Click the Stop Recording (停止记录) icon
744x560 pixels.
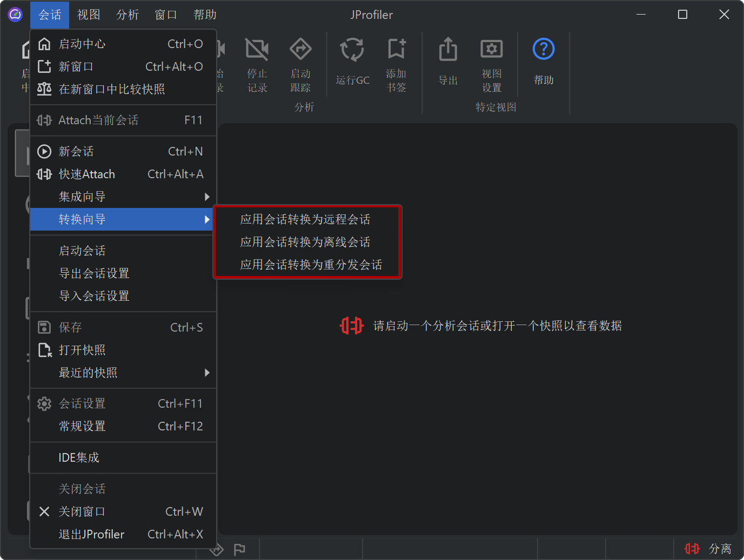257,50
